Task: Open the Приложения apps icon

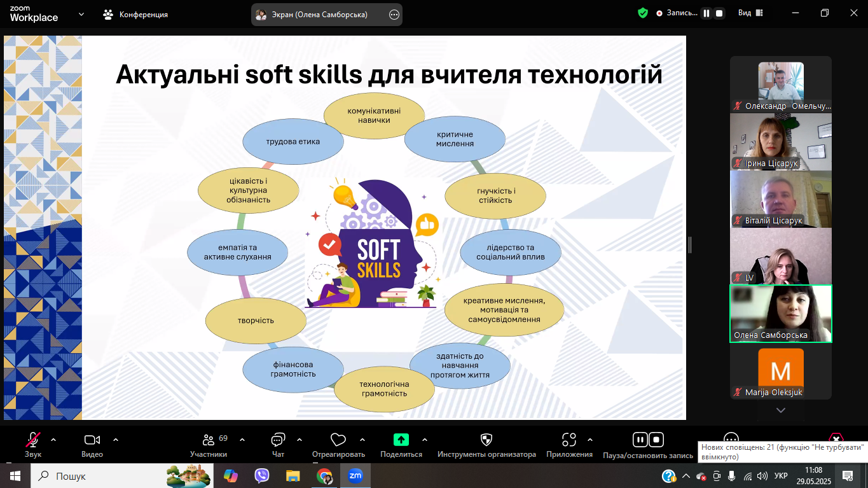Action: pyautogui.click(x=569, y=440)
